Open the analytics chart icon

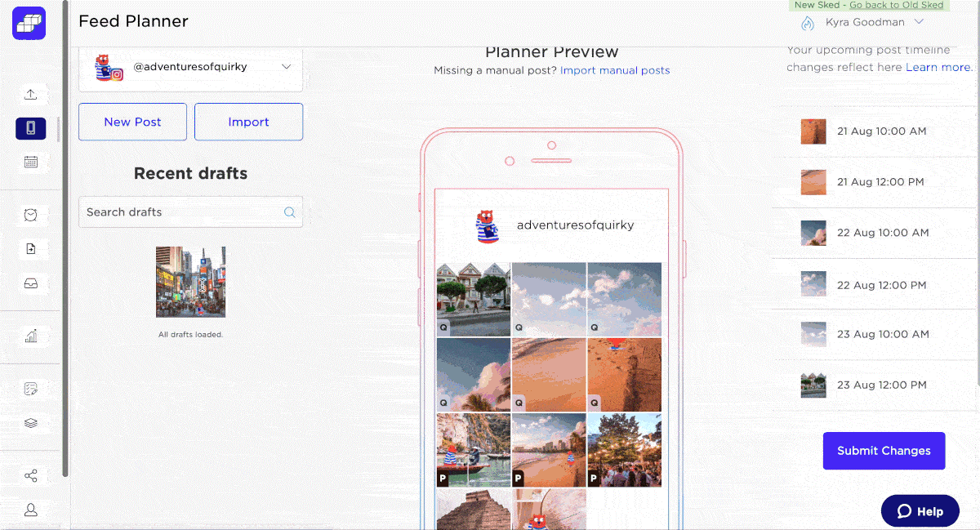tap(31, 336)
